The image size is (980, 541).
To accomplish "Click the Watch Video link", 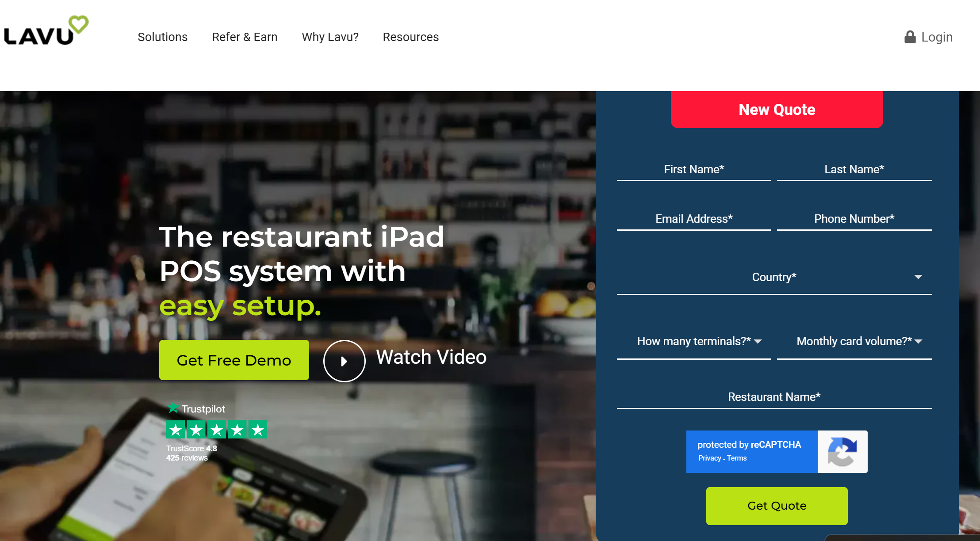I will click(431, 357).
